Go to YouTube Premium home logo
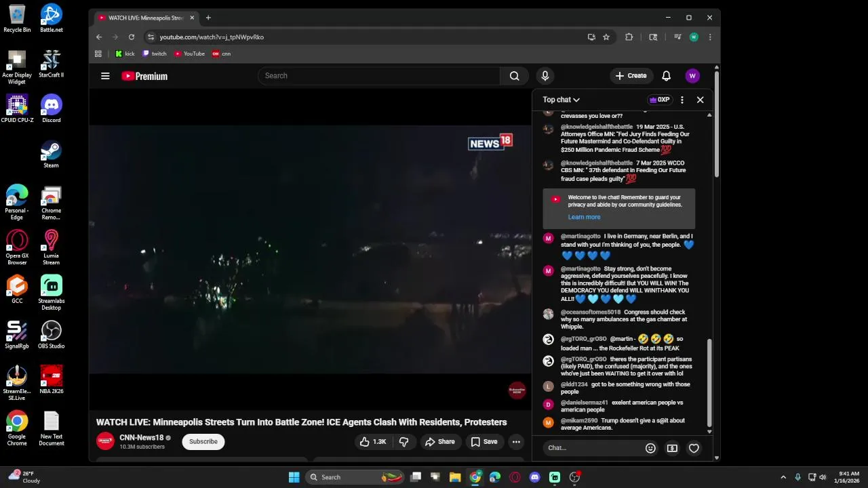The width and height of the screenshot is (868, 488). 144,76
